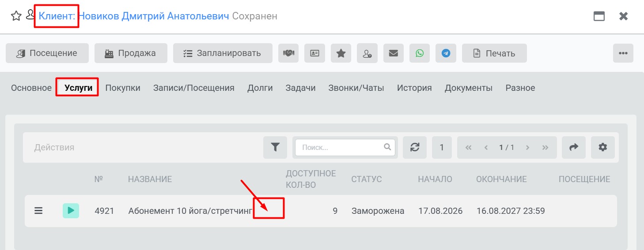Open the История tab

pyautogui.click(x=414, y=88)
